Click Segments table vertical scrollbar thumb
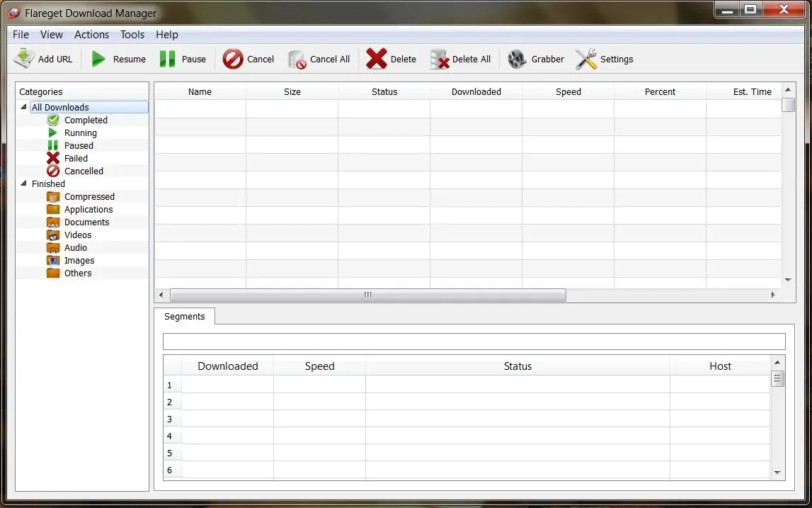Viewport: 812px width, 508px height. point(777,378)
